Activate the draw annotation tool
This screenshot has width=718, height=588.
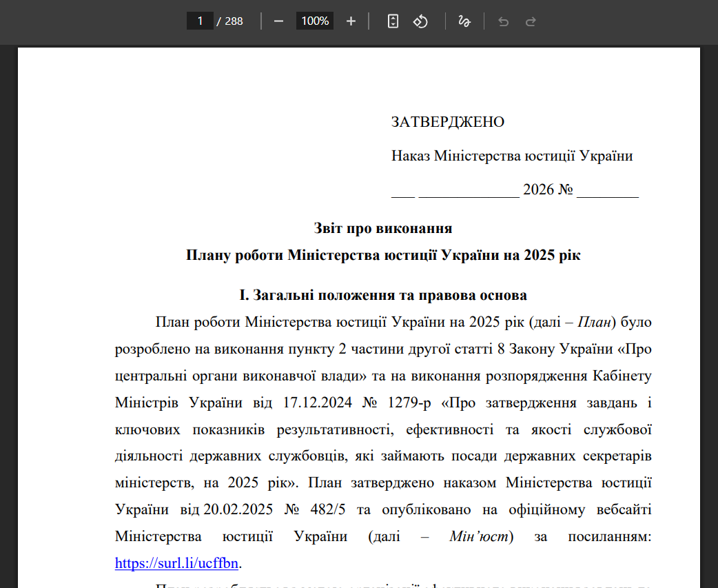click(464, 21)
